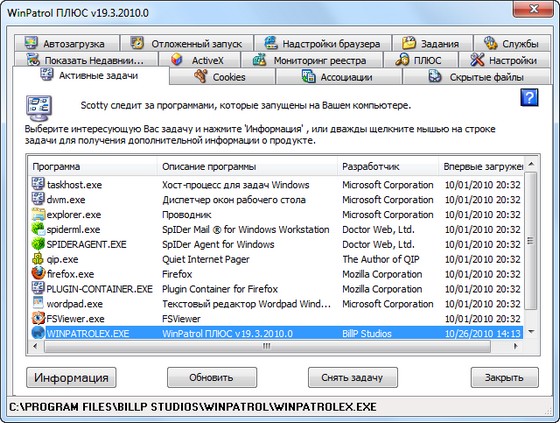Viewport: 560px width, 423px height.
Task: Click the Снять задачу button
Action: pyautogui.click(x=352, y=378)
